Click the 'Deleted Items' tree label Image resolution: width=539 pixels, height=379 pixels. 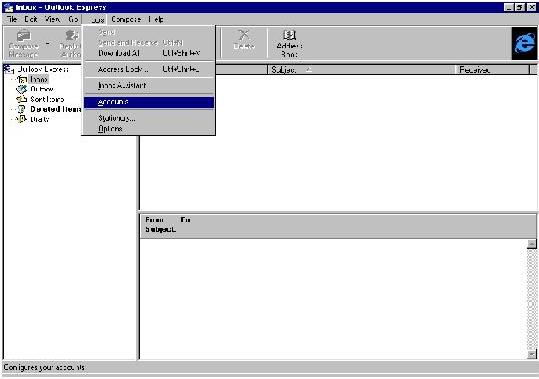pyautogui.click(x=56, y=109)
